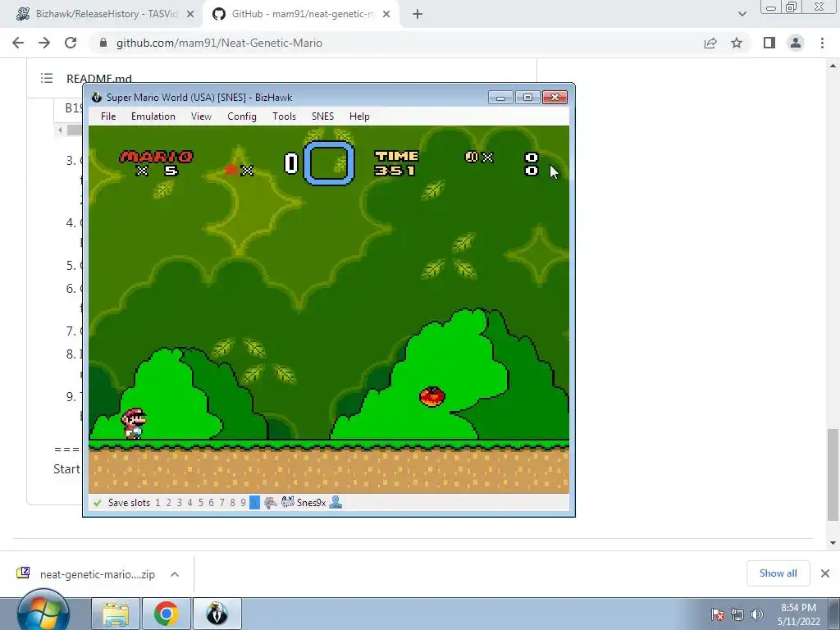Select save slot 5
This screenshot has width=840, height=630.
point(200,503)
